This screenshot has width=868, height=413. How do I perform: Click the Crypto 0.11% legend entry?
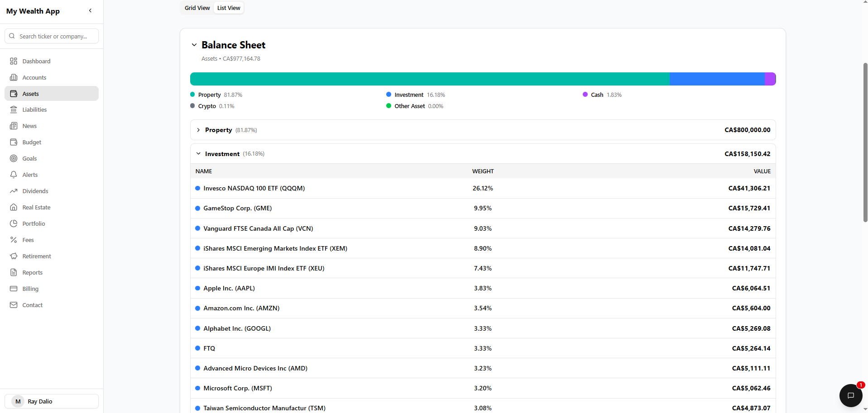(x=212, y=106)
